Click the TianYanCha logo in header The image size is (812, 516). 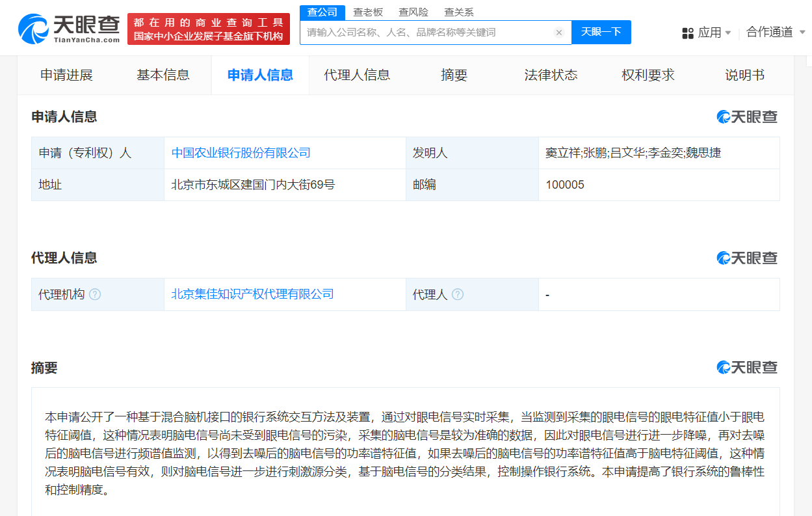(69, 29)
